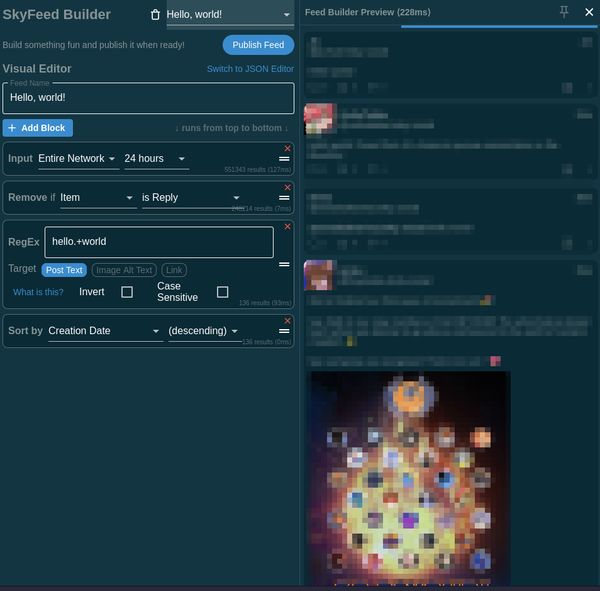The image size is (600, 591).
Task: Delete the Input block with red X
Action: 288,148
